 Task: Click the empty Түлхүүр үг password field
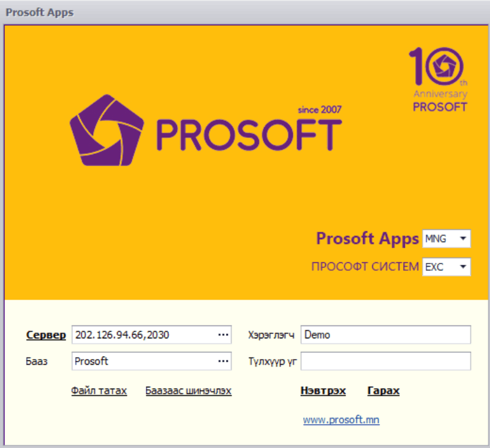385,362
